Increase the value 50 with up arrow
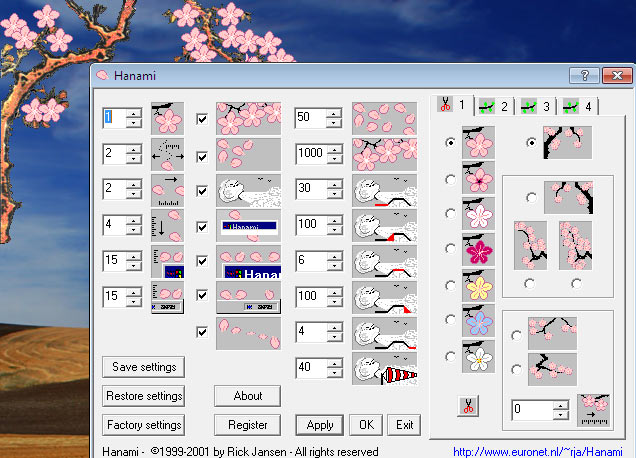This screenshot has width=636, height=458. tap(334, 114)
